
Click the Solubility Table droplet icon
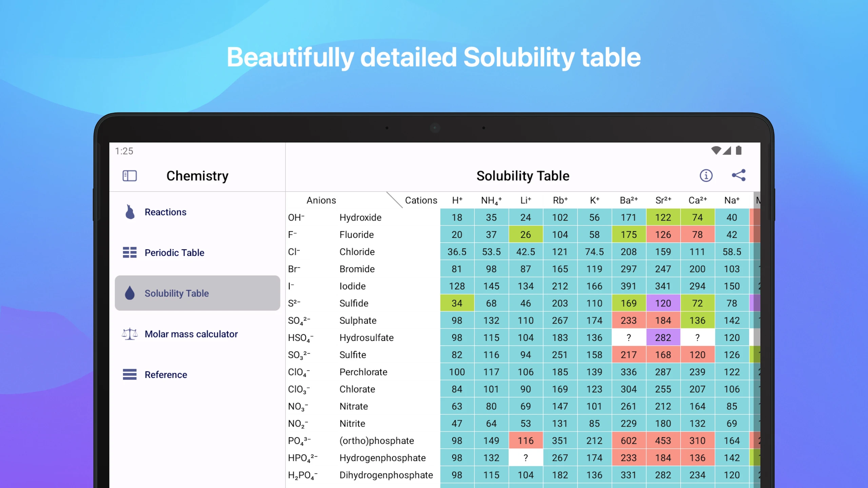(x=130, y=293)
